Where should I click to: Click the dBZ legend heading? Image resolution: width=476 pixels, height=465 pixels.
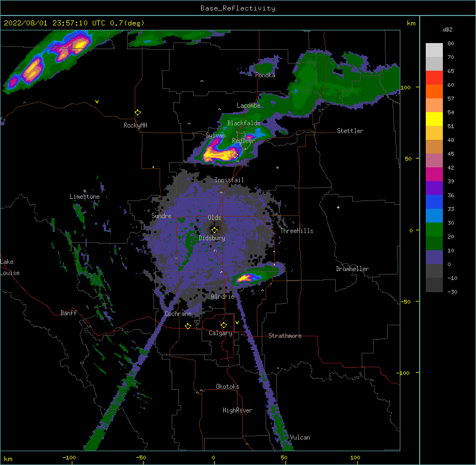[x=447, y=29]
